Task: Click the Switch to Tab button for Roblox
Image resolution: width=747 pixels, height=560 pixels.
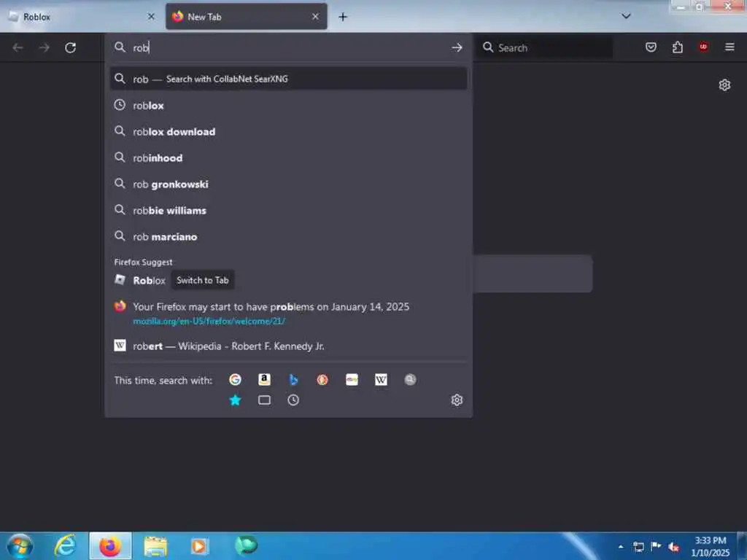Action: click(x=203, y=280)
